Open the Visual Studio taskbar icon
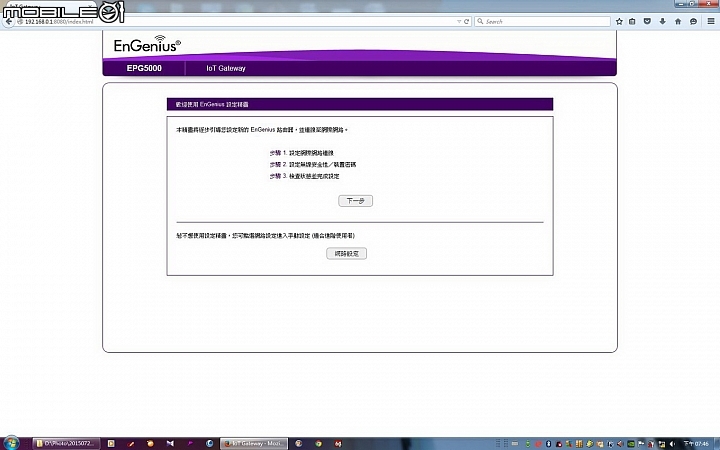This screenshot has width=720, height=450. click(x=170, y=443)
